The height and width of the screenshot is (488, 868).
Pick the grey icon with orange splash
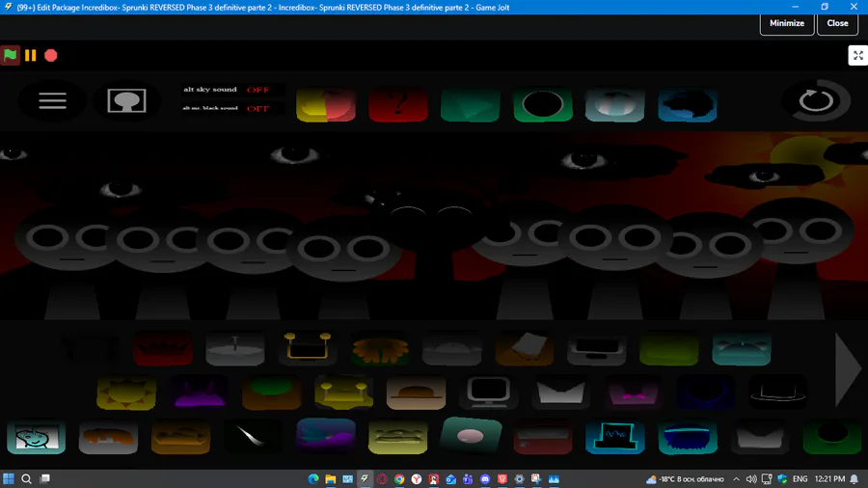pos(108,437)
